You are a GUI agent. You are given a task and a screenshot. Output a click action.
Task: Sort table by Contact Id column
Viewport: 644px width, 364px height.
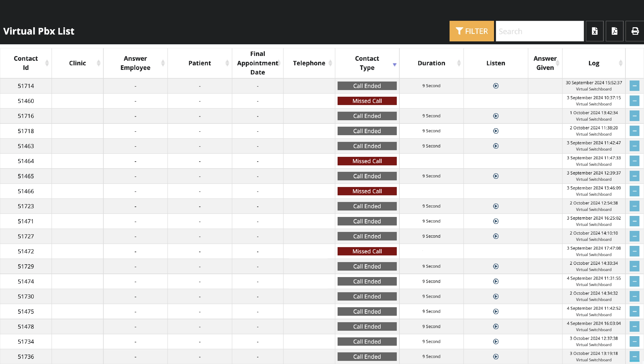coord(26,63)
